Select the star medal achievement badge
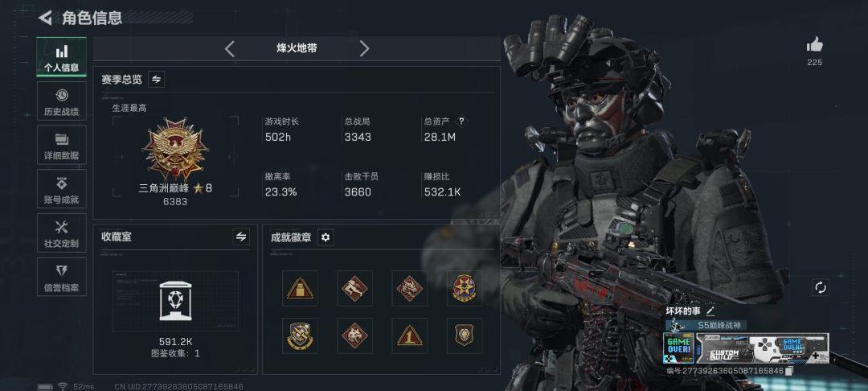Screen dimensions: 868x391 pyautogui.click(x=464, y=289)
